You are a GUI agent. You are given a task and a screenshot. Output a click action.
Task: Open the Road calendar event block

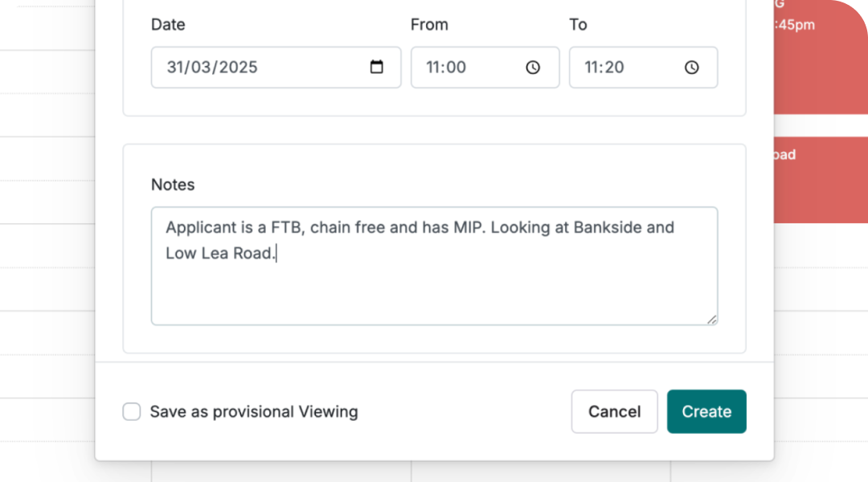click(820, 178)
